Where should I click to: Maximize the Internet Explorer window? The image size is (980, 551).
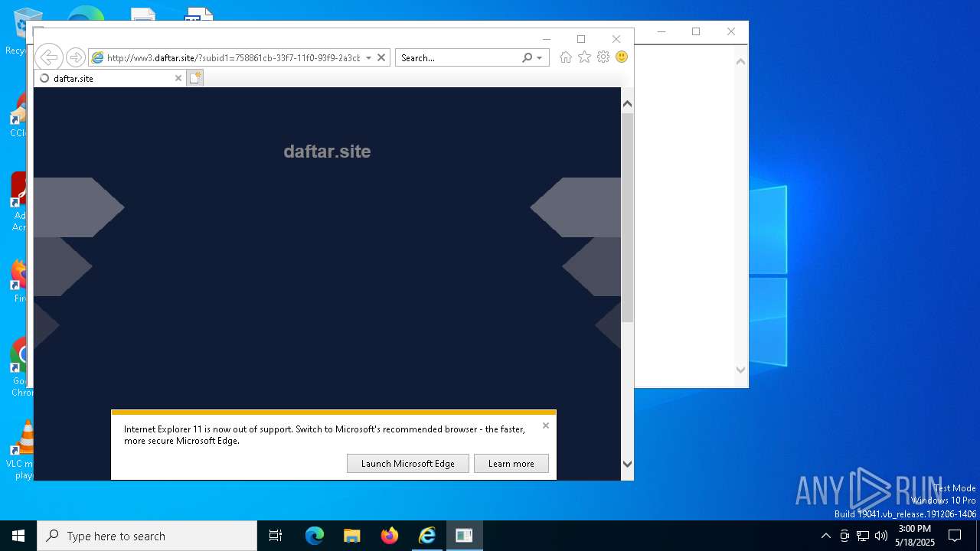(581, 39)
